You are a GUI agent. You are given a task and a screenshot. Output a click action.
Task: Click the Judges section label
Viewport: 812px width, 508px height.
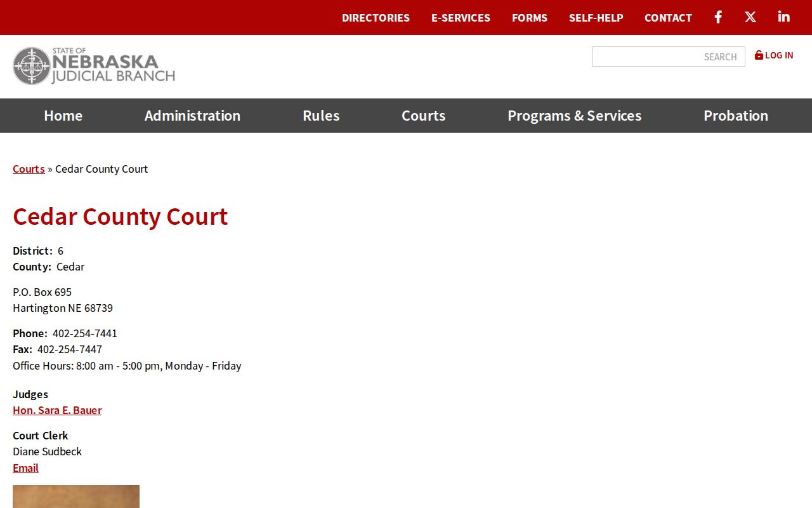click(30, 394)
